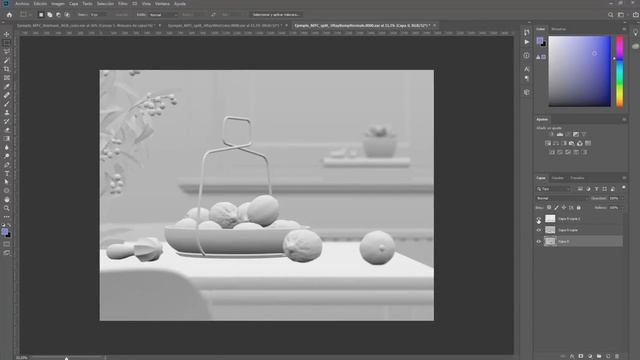This screenshot has height=360, width=640.
Task: Open the Edit Toolbar three-dots menu
Action: 7,217
